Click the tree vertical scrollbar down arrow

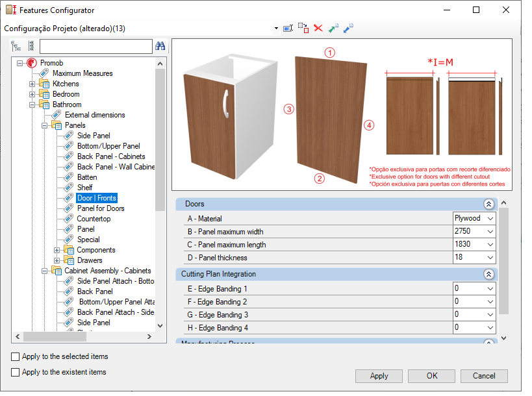pos(160,326)
